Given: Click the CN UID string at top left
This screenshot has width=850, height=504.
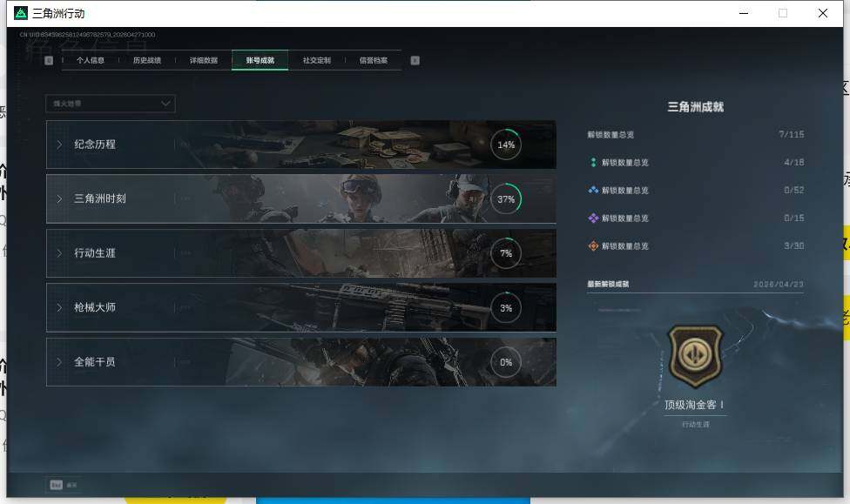Looking at the screenshot, I should 87,35.
